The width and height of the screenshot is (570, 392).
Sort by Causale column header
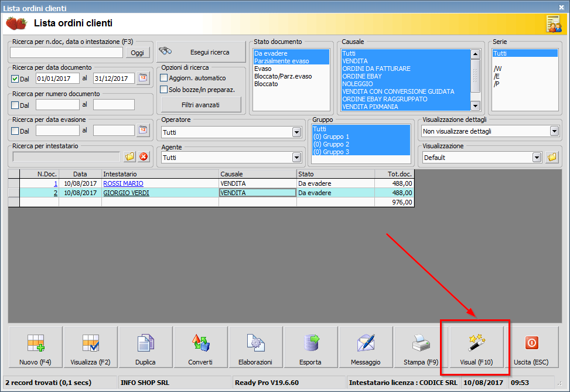tap(258, 174)
